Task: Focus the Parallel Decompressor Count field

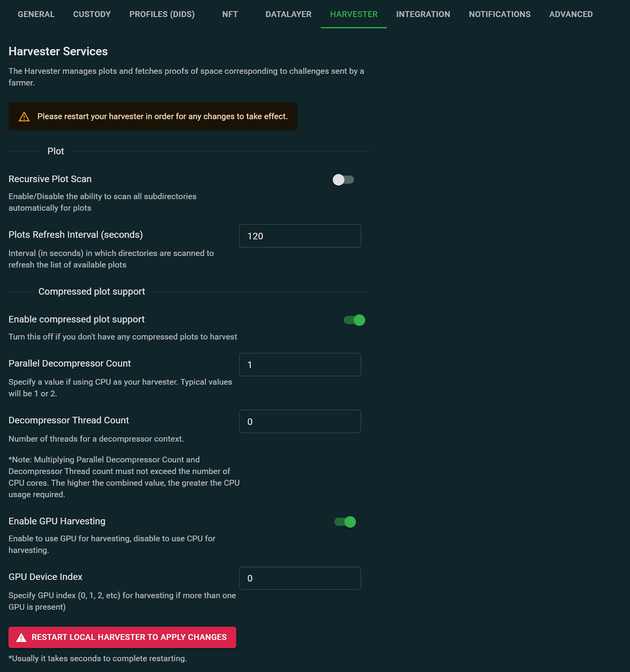Action: pos(300,365)
